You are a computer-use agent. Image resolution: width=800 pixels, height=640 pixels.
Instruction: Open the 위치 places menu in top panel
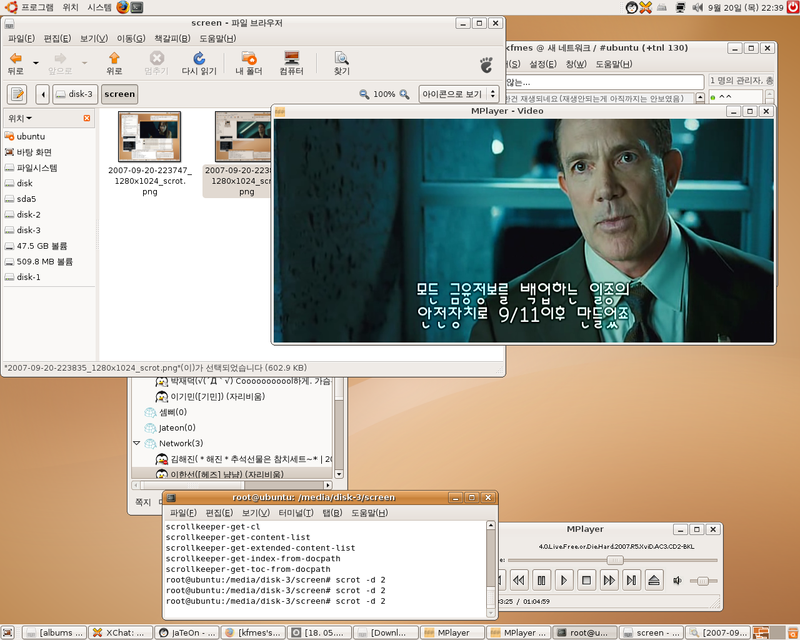point(70,7)
